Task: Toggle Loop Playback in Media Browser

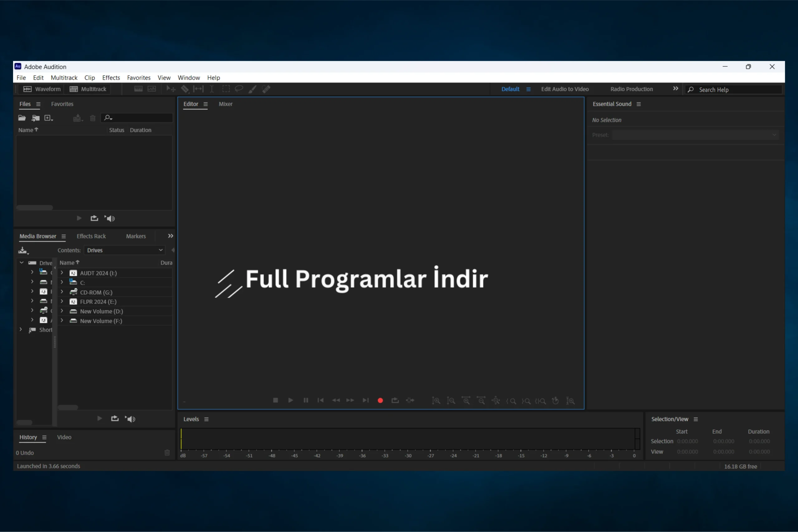Action: click(x=115, y=419)
